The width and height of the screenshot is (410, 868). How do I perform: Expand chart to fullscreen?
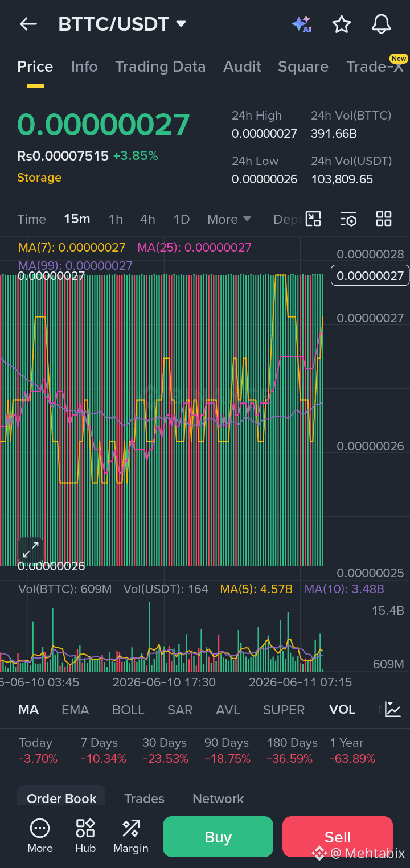coord(30,550)
